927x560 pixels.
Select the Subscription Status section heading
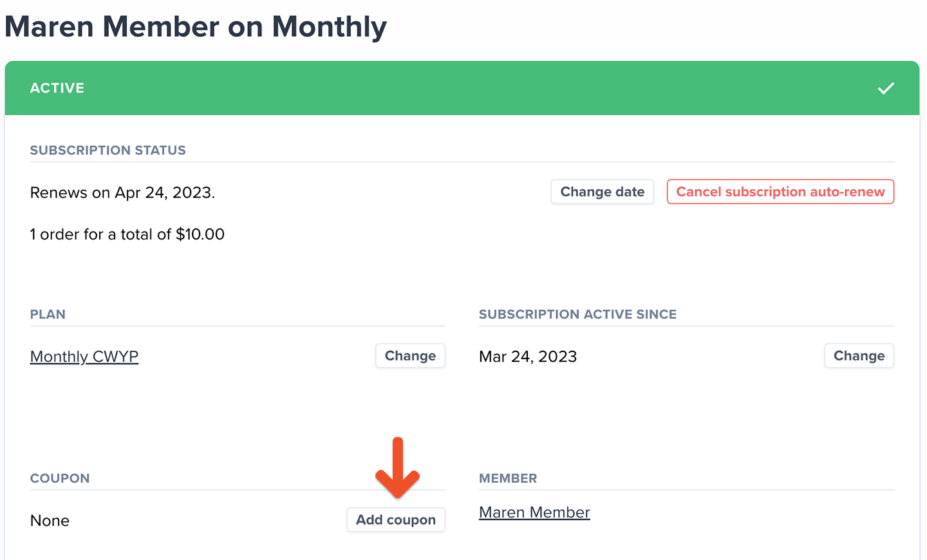click(x=108, y=150)
